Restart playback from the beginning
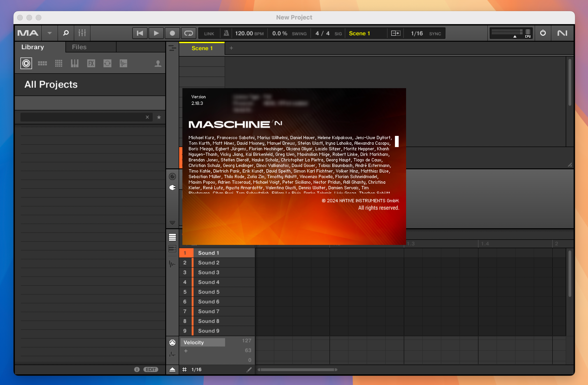The width and height of the screenshot is (588, 385). click(140, 33)
